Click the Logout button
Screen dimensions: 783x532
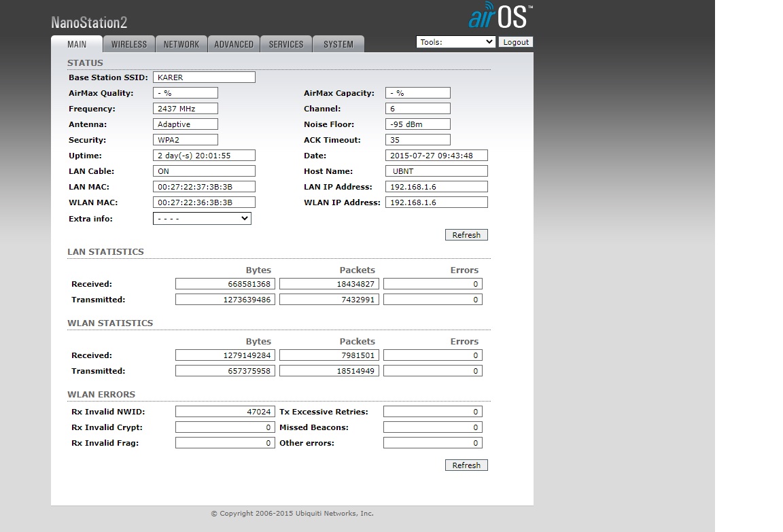click(516, 42)
